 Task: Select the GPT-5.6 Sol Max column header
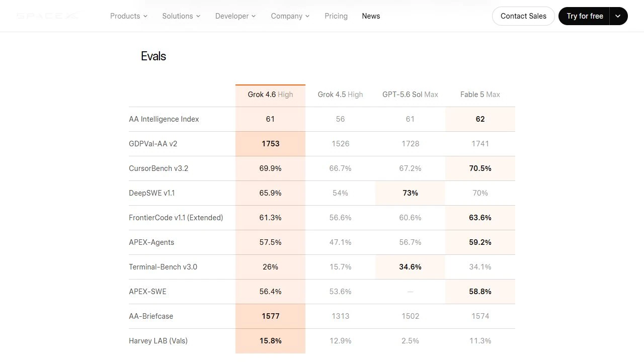click(410, 95)
